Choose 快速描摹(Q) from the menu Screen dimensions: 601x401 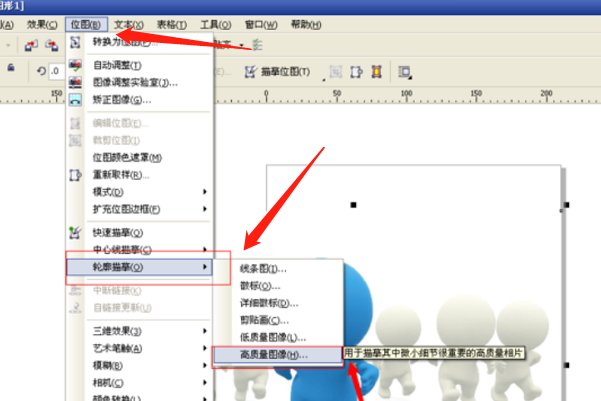[140, 232]
